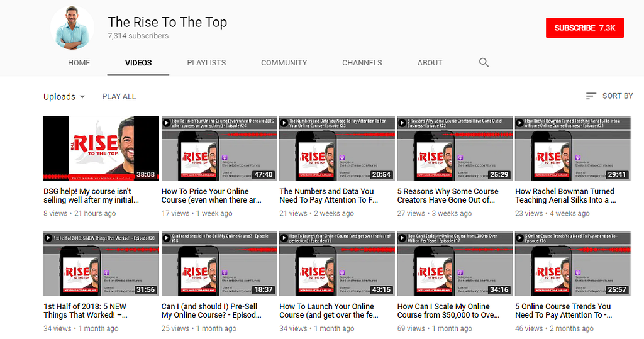Screen dimensions: 644x339
Task: Click the '25 views • 1 month ago' text
Action: pyautogui.click(x=199, y=328)
